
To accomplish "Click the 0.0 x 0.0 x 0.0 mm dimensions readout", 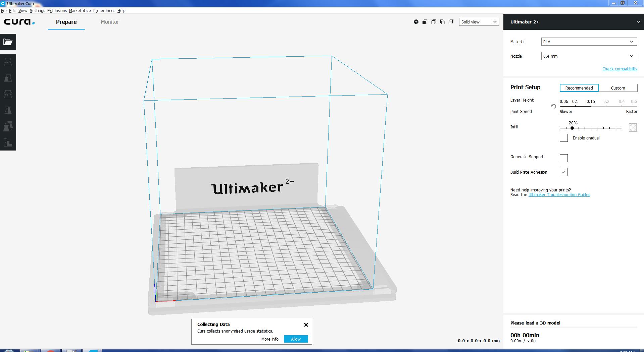I will coord(479,341).
